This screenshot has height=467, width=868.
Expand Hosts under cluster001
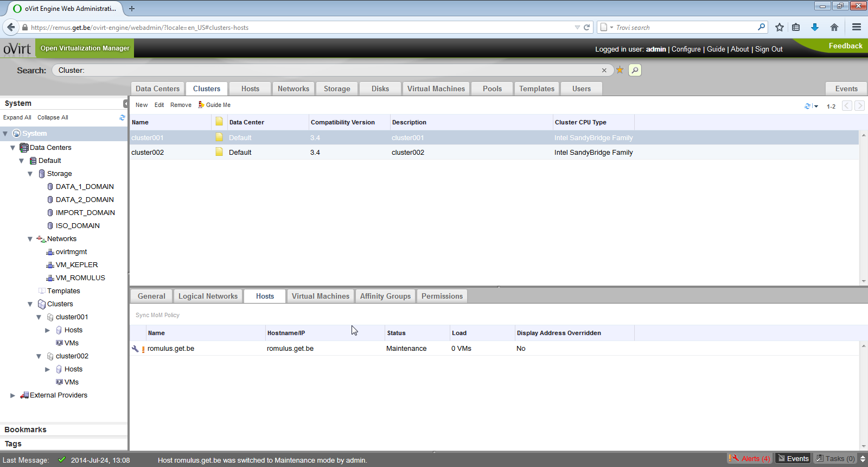[47, 330]
